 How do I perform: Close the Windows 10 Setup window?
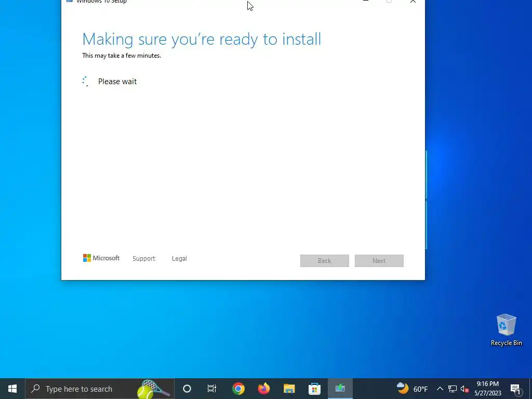coord(413,2)
